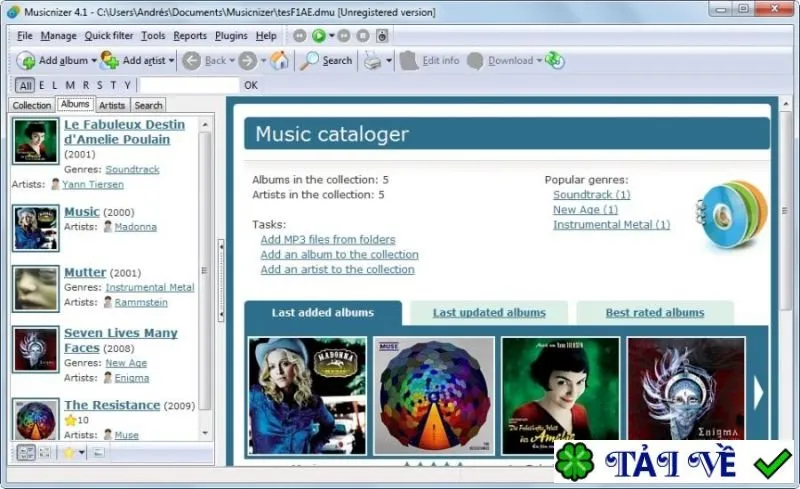Open the Best rated albums tab

(x=655, y=312)
